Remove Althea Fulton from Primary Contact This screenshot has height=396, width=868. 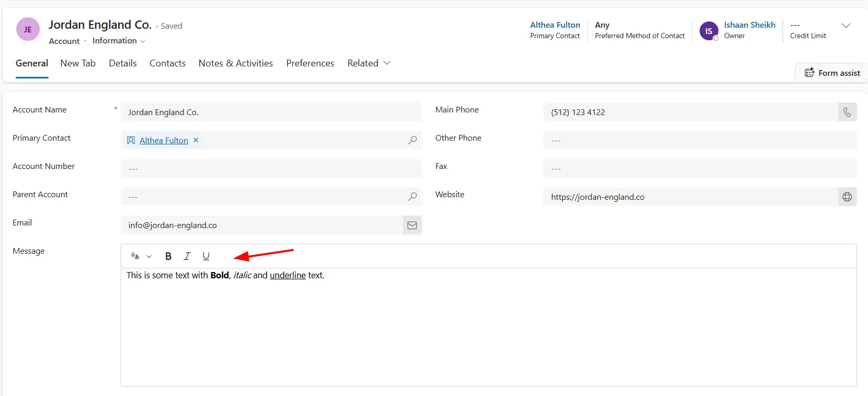pos(196,140)
